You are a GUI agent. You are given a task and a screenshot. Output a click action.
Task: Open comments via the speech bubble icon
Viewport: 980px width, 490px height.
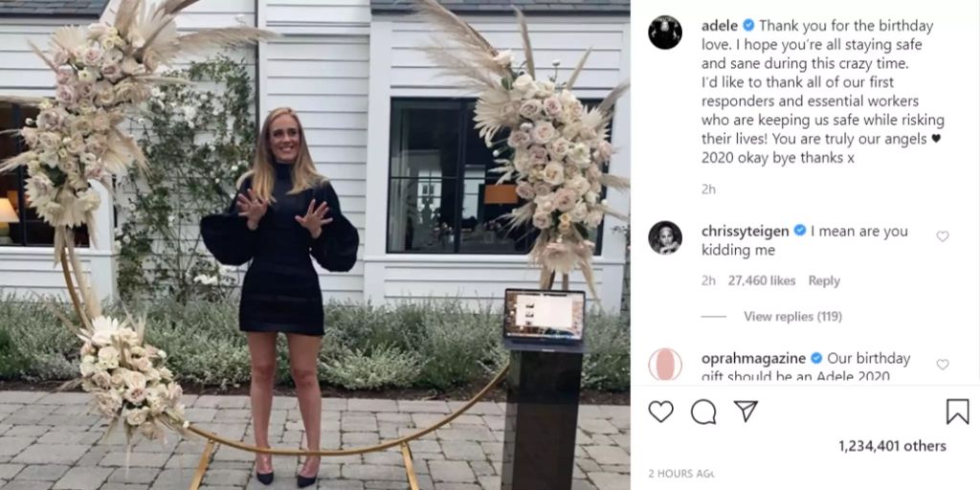click(x=703, y=412)
